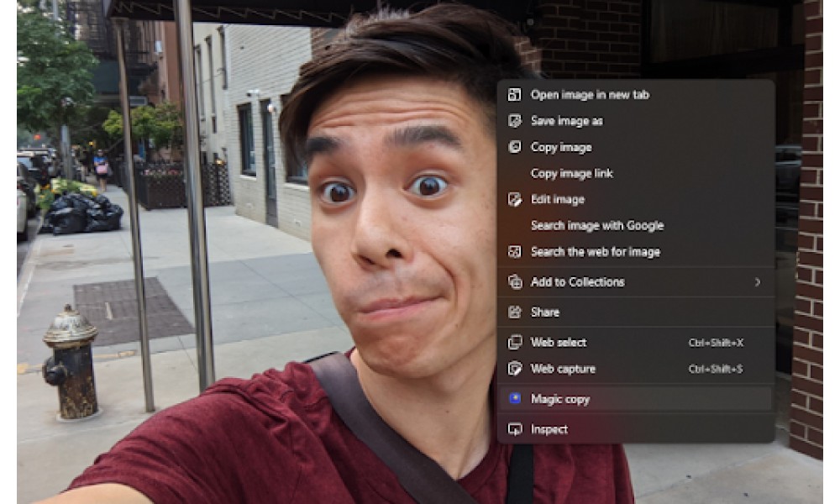The height and width of the screenshot is (504, 840).
Task: Click the Share icon
Action: [514, 312]
